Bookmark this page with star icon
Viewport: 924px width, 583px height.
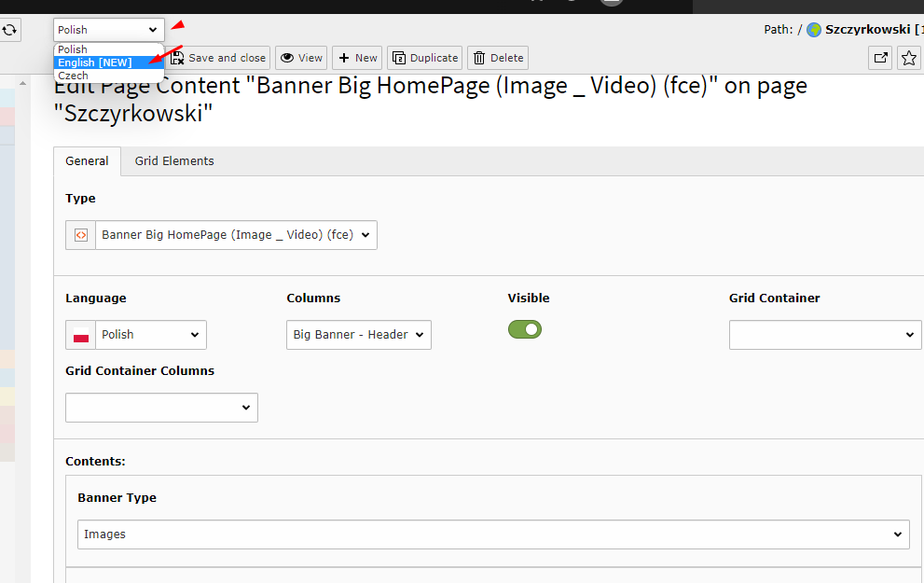coord(909,58)
